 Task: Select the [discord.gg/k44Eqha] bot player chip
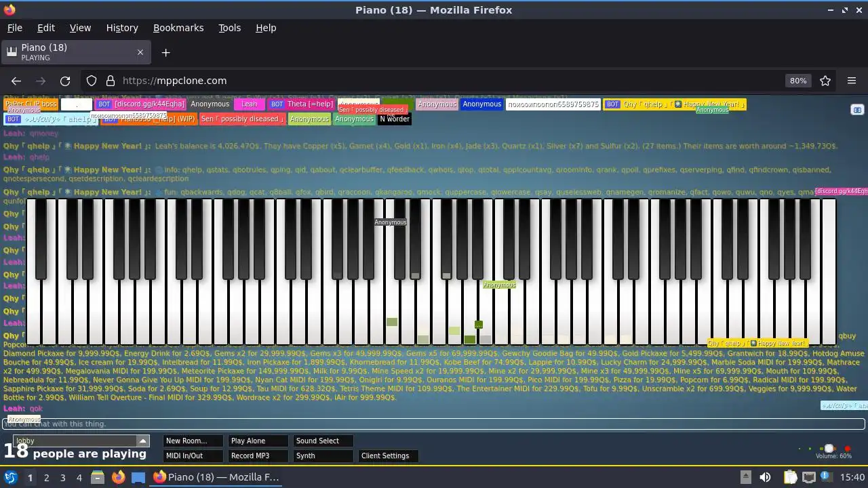[x=140, y=104]
